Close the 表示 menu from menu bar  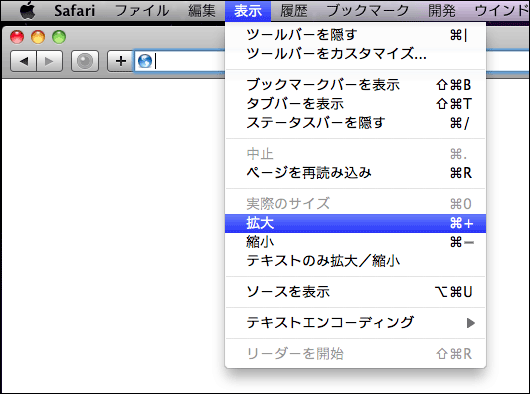tap(248, 10)
